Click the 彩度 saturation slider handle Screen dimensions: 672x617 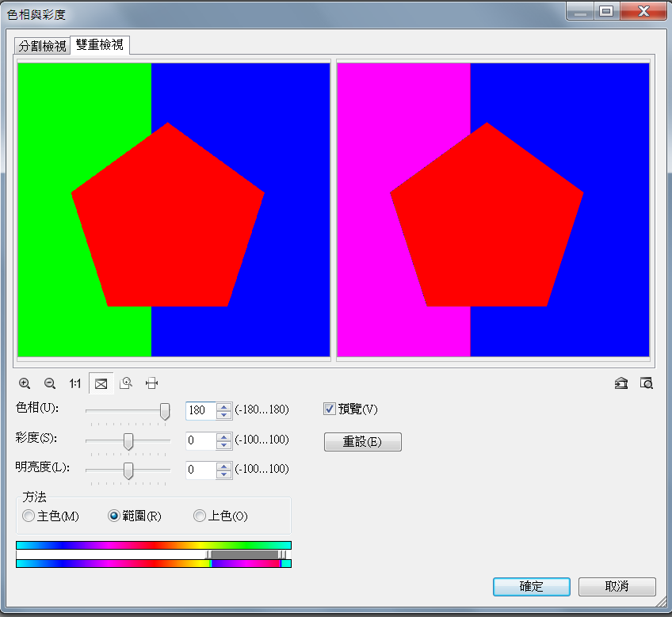point(128,441)
